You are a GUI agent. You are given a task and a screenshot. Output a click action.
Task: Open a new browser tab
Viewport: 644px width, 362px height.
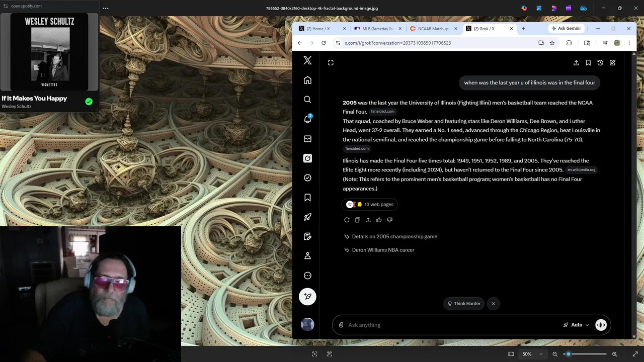(x=523, y=29)
